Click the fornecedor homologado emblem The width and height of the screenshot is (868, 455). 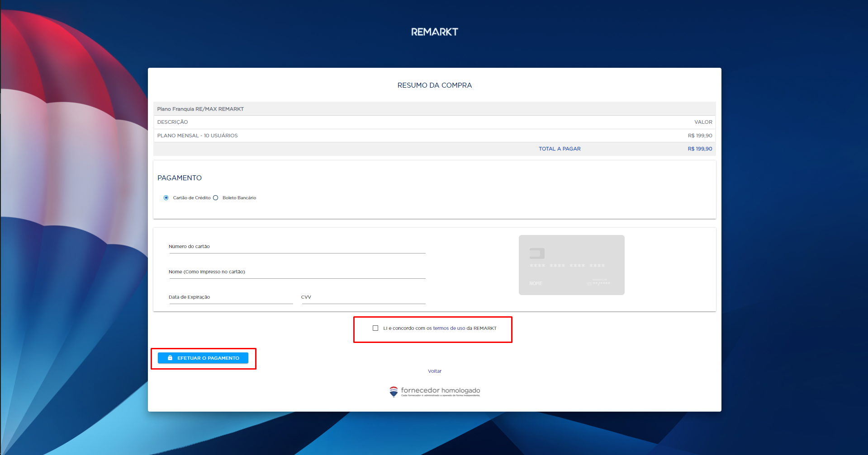434,391
